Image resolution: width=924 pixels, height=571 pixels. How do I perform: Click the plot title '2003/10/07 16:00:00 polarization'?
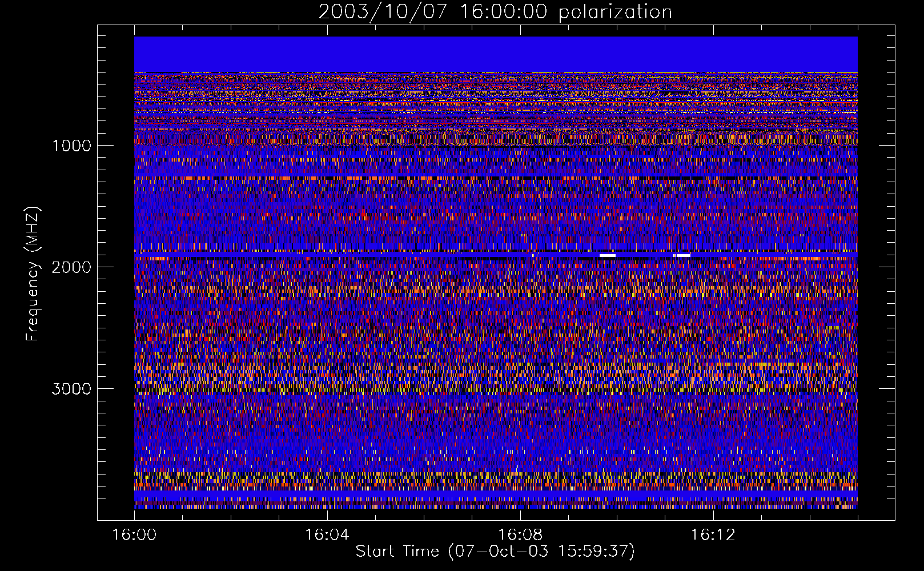click(495, 12)
